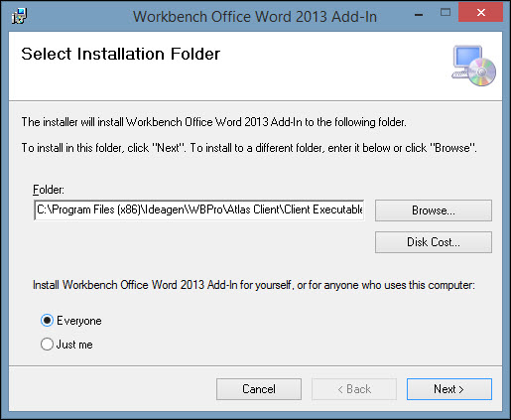Image resolution: width=511 pixels, height=420 pixels.
Task: Click the CD disc graphic in header
Action: pyautogui.click(x=482, y=72)
